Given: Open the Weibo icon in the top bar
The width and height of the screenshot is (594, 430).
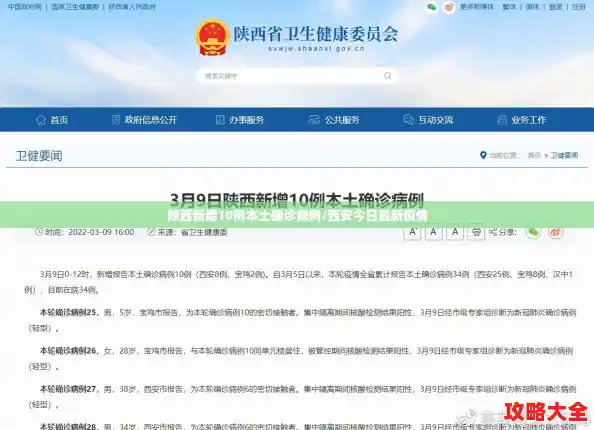Looking at the screenshot, I should click(x=449, y=7).
